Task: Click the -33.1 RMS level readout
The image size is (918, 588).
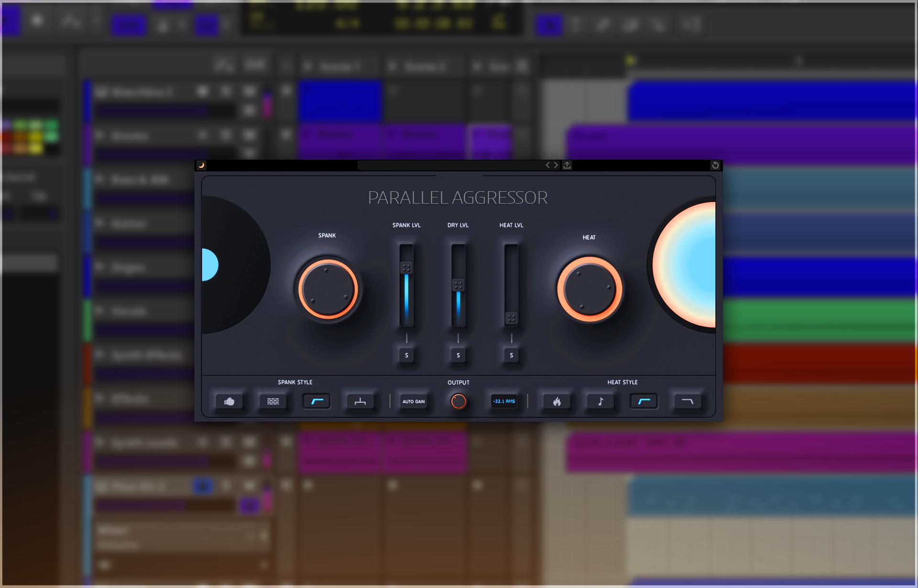Action: pyautogui.click(x=504, y=402)
